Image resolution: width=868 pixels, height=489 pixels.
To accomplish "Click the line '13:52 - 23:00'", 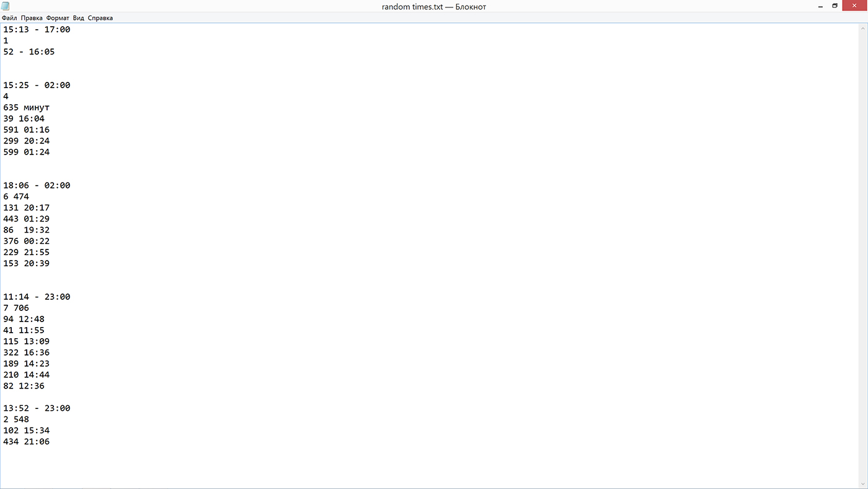I will tap(37, 409).
